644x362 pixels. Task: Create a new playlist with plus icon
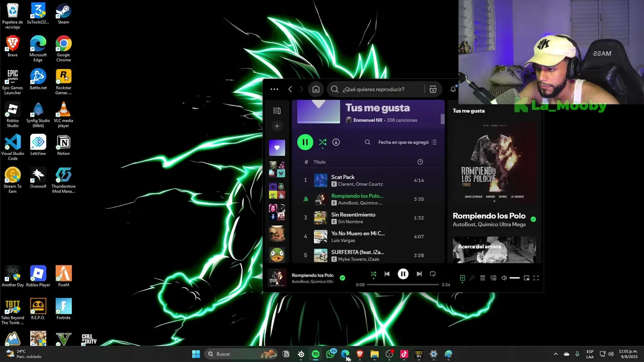(277, 126)
